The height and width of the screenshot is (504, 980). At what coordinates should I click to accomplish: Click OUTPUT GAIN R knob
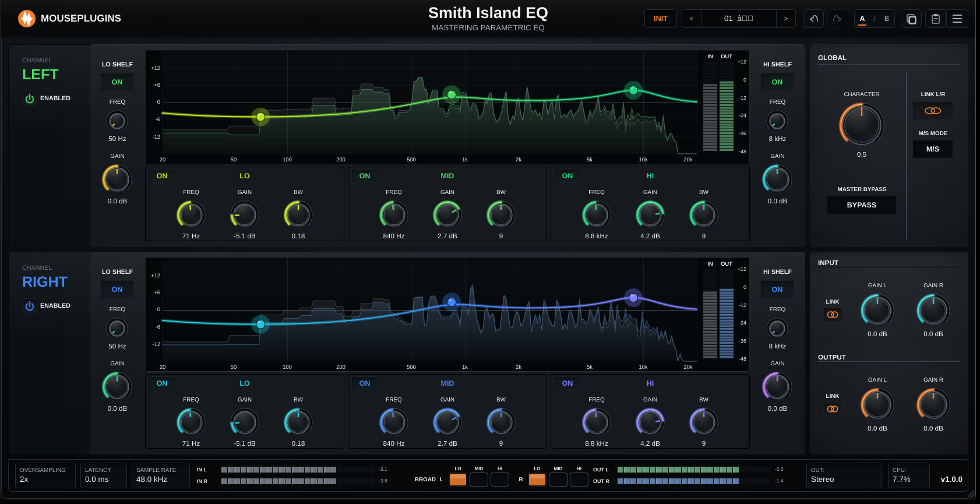(x=933, y=404)
